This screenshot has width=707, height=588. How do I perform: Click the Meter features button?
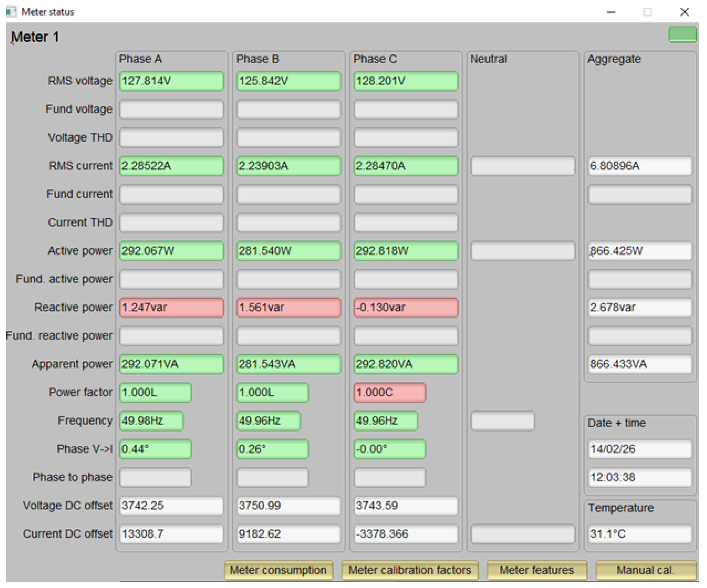point(537,570)
